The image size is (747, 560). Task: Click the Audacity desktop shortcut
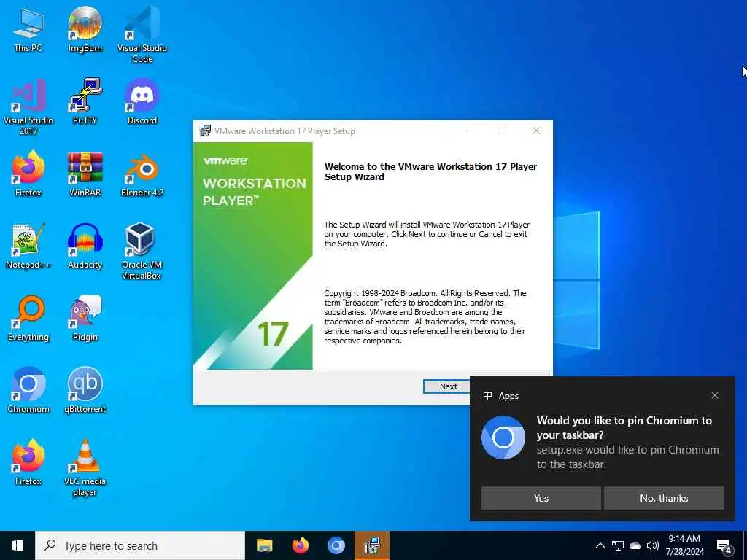tap(85, 246)
